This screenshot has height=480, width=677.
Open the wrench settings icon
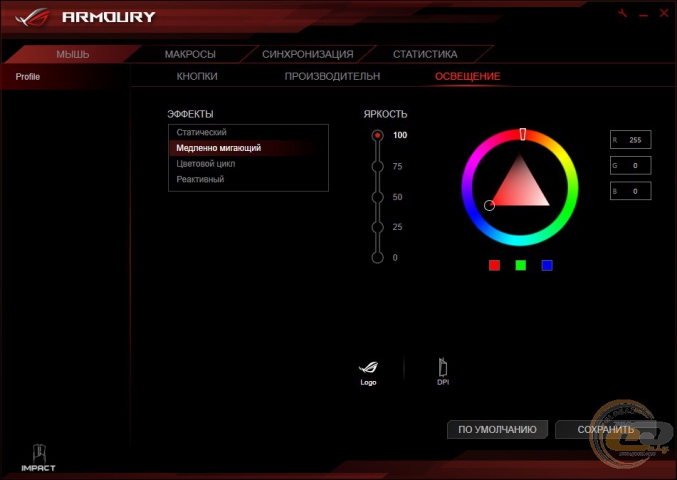[x=622, y=13]
